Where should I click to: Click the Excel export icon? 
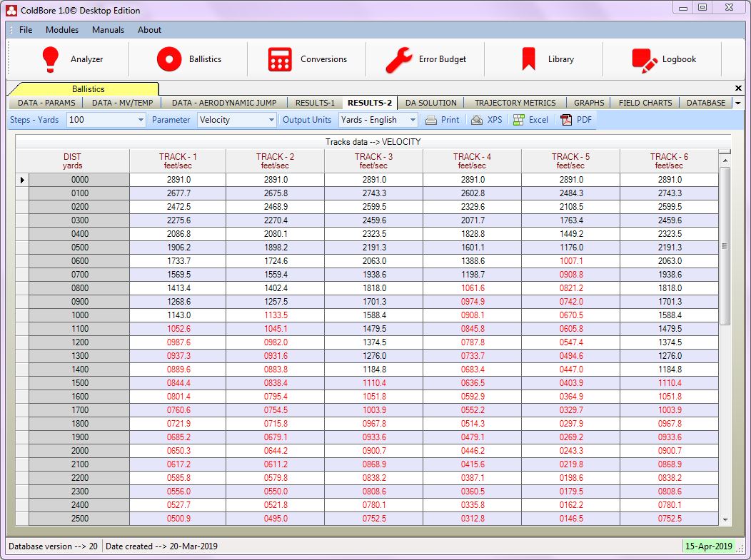518,120
